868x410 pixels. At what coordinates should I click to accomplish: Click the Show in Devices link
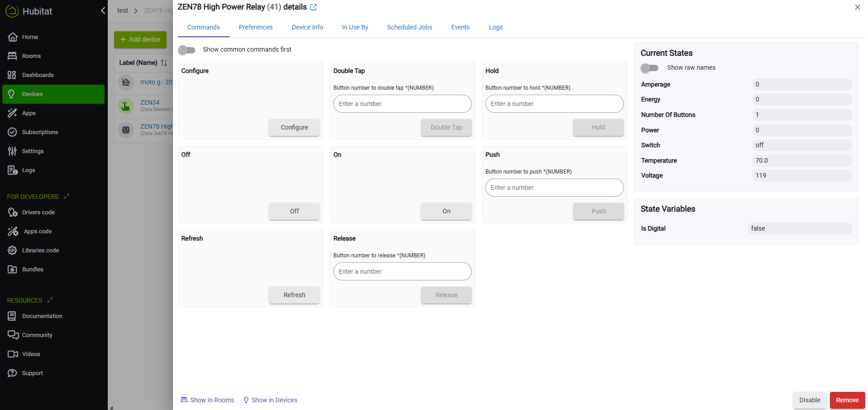(270, 400)
